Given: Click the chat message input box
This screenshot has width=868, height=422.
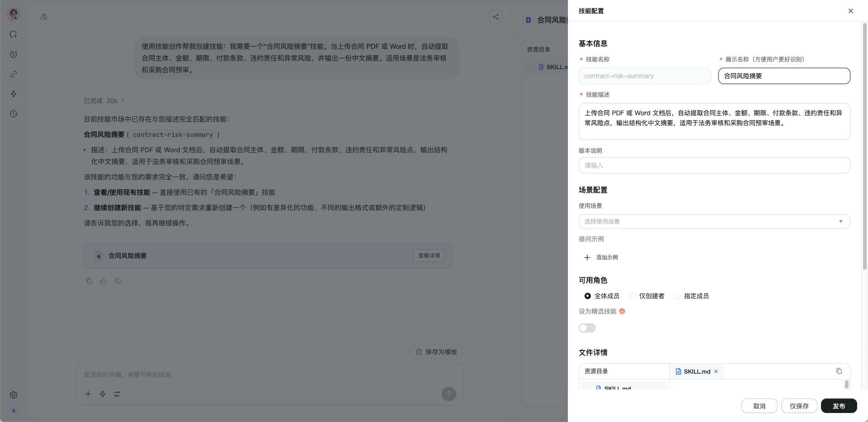Looking at the screenshot, I should (269, 375).
